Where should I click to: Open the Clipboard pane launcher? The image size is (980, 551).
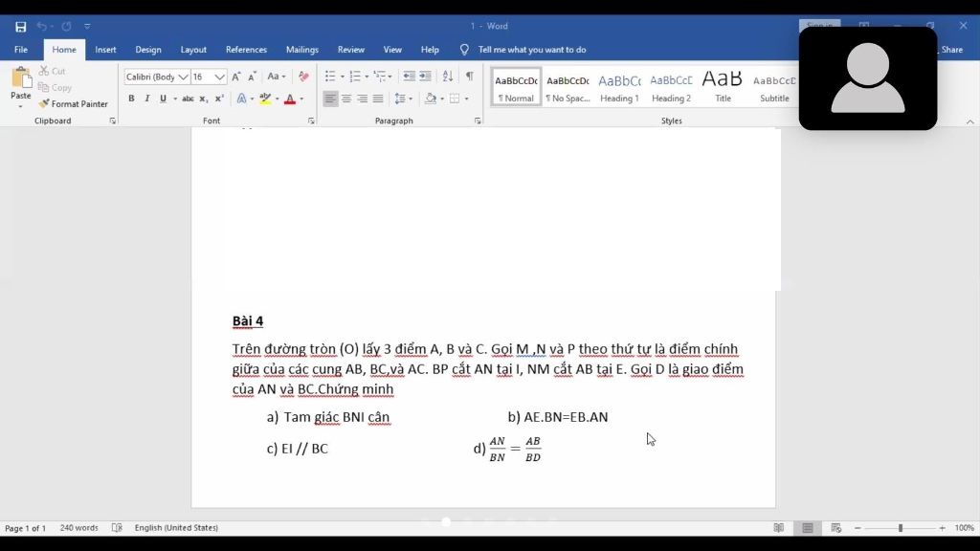pos(113,121)
